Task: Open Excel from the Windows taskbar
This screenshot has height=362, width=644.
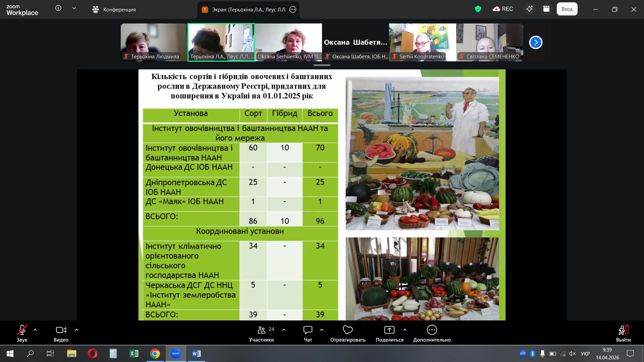Action: 134,354
